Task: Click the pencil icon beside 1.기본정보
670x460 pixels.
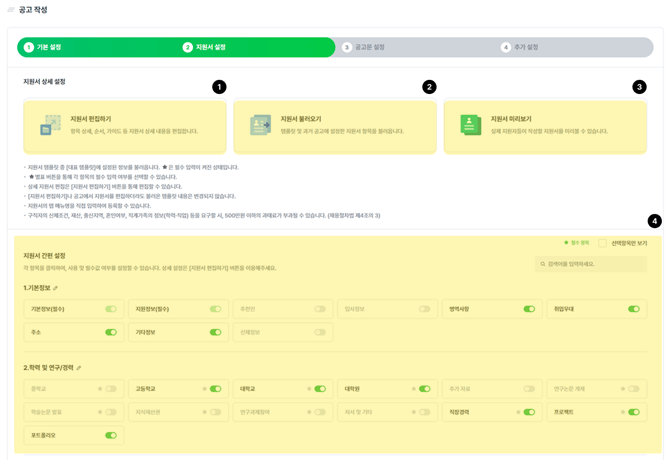Action: [x=56, y=288]
